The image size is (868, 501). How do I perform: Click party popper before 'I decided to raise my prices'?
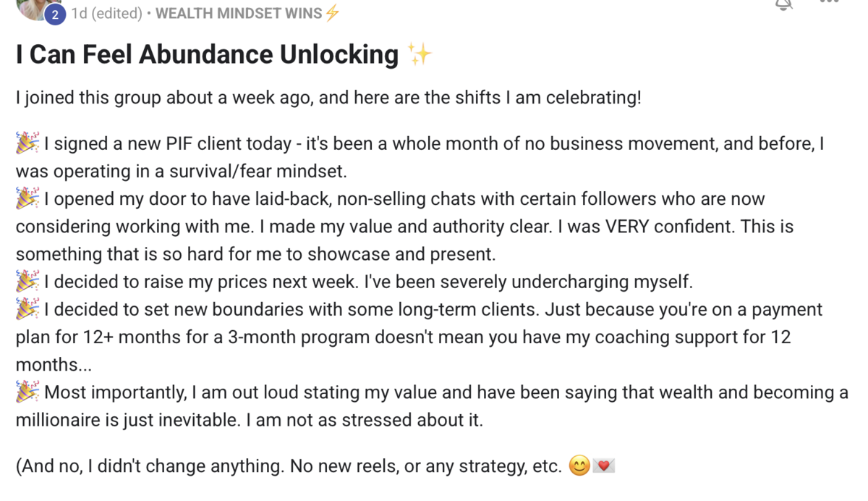coord(27,281)
